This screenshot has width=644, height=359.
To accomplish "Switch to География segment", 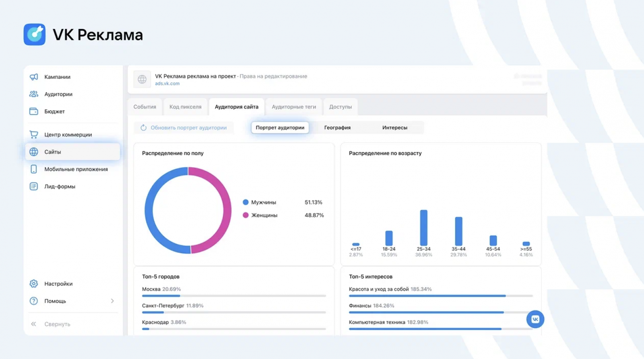I will 337,128.
